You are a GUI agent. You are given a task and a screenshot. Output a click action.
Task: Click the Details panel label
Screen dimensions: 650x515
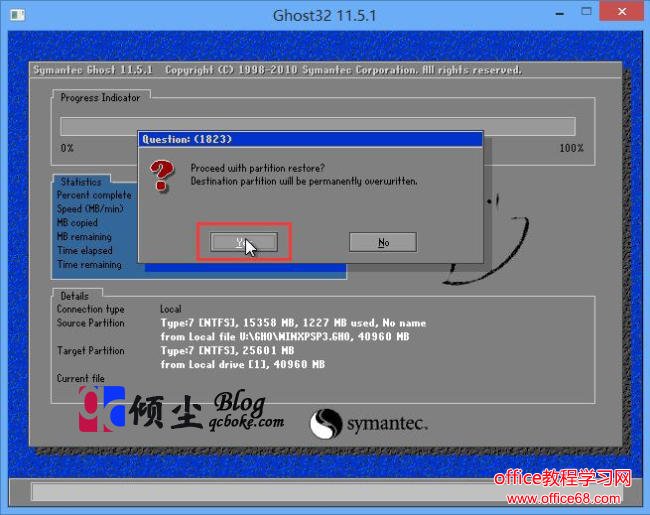click(75, 296)
